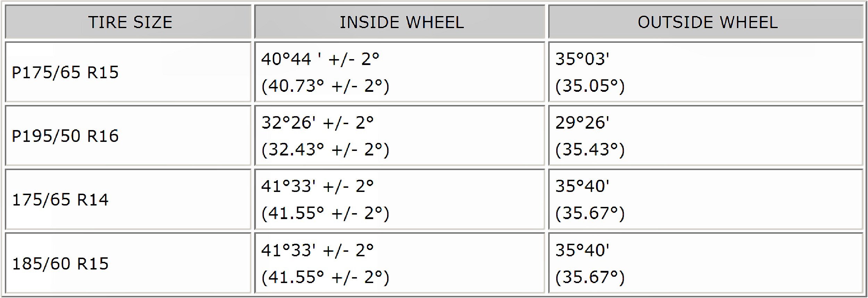The height and width of the screenshot is (298, 868).
Task: Click (35.67°) outside wheel value for 185/60 R15
Action: click(x=590, y=277)
